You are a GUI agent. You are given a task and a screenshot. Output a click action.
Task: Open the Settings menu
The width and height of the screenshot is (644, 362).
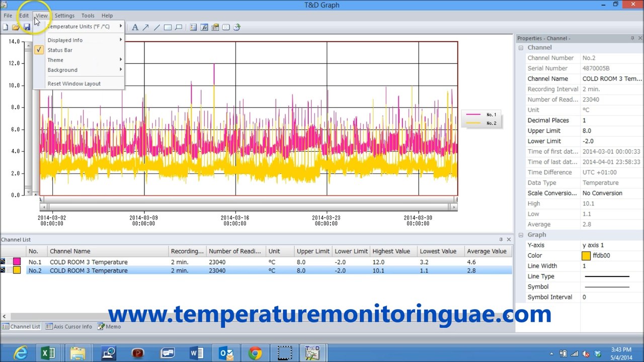point(64,16)
